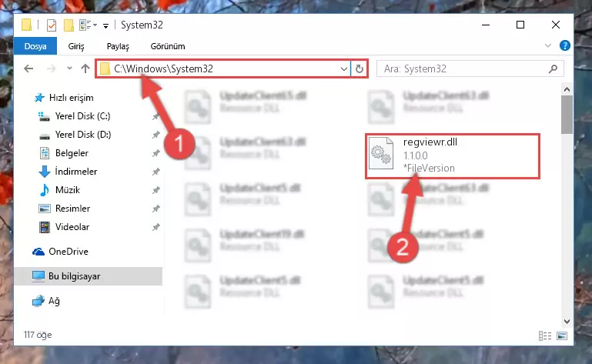
Task: Select the regviewr.dll file
Action: click(453, 155)
